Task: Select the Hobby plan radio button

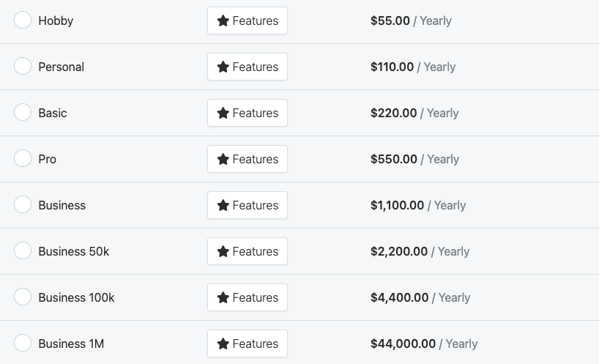Action: click(23, 21)
